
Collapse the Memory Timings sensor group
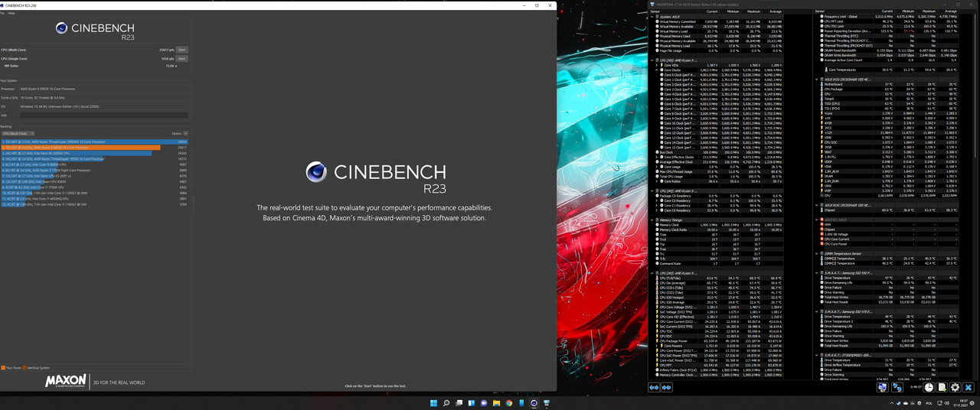click(652, 220)
